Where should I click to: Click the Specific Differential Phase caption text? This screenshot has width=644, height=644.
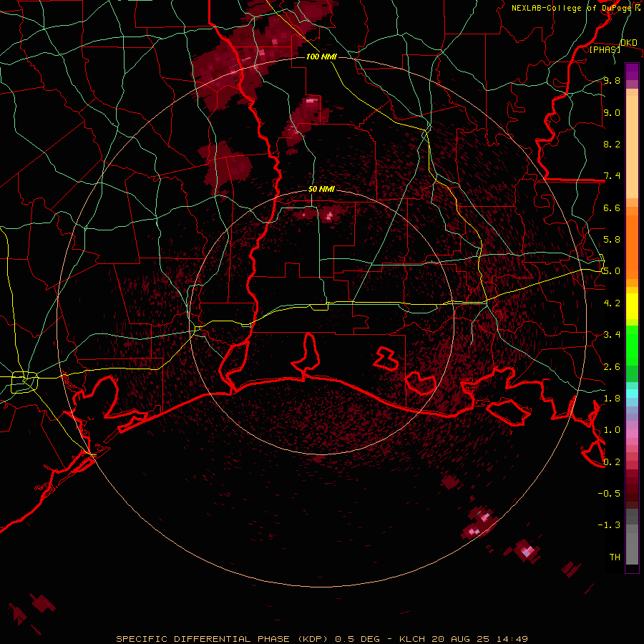coord(222,639)
